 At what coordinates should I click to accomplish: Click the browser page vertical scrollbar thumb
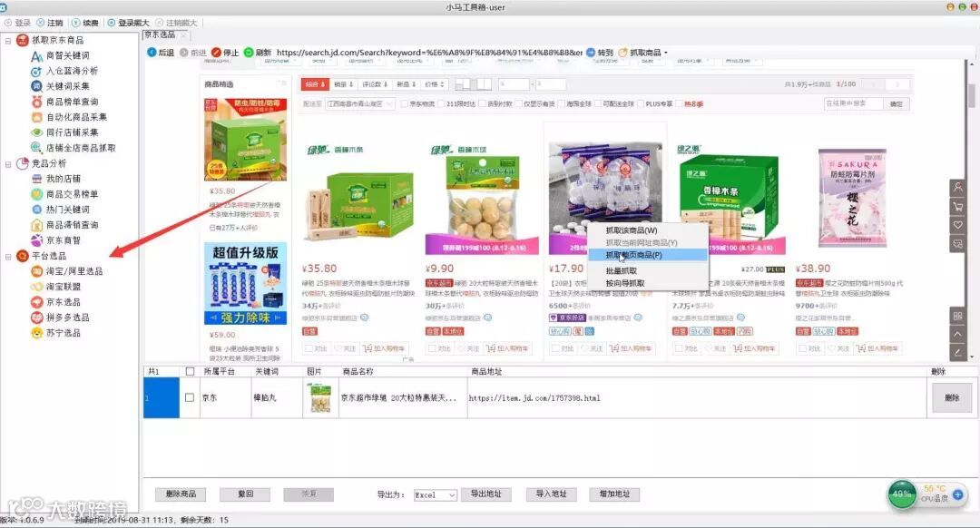(x=971, y=95)
